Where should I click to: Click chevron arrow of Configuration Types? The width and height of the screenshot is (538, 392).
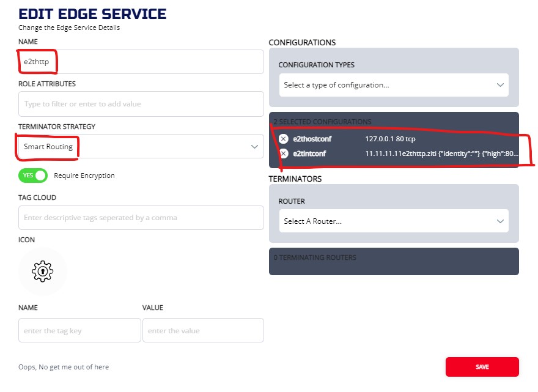[x=500, y=85]
